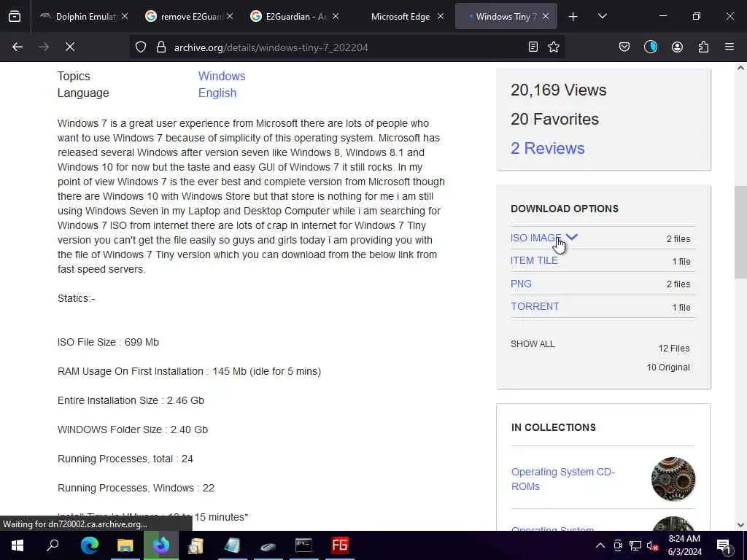This screenshot has width=747, height=560.
Task: Click 'Entire Installation Size : 2.46 Gb' line
Action: pyautogui.click(x=131, y=400)
